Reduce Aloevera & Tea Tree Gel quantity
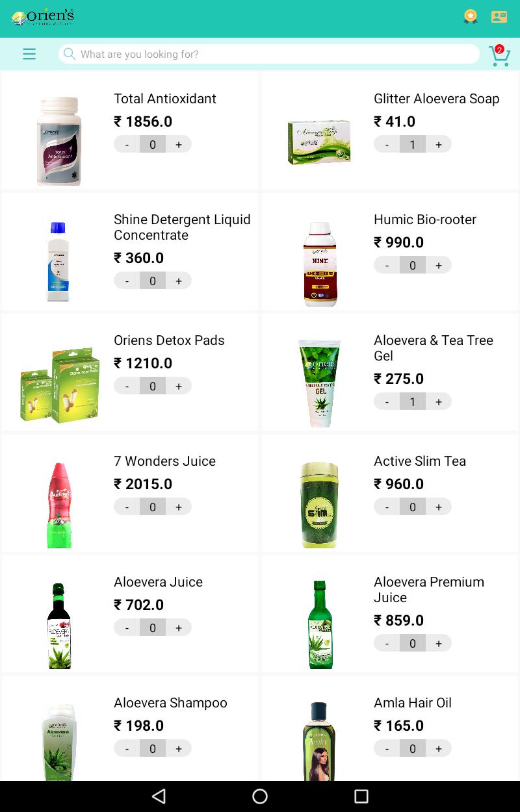The width and height of the screenshot is (520, 812). coord(387,401)
